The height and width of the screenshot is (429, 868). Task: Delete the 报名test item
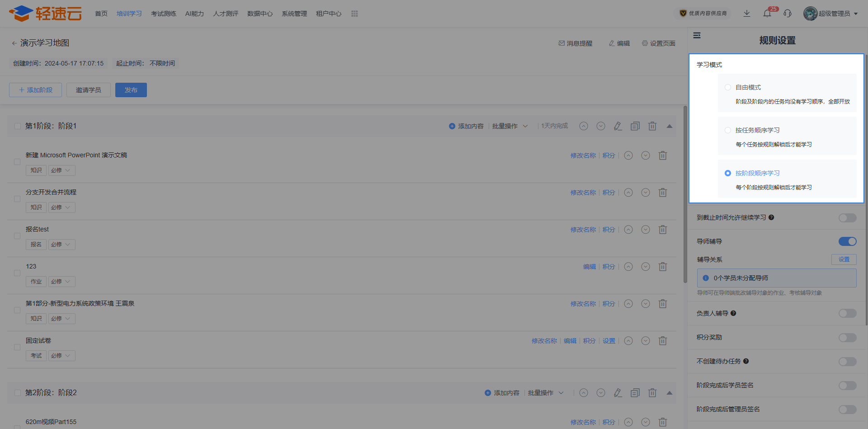(663, 230)
